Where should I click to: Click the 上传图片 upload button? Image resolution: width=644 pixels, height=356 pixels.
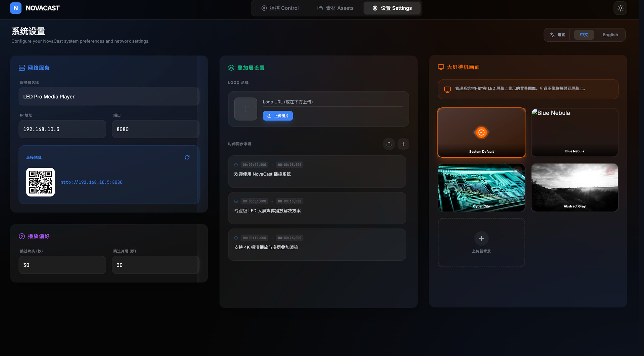pos(278,116)
